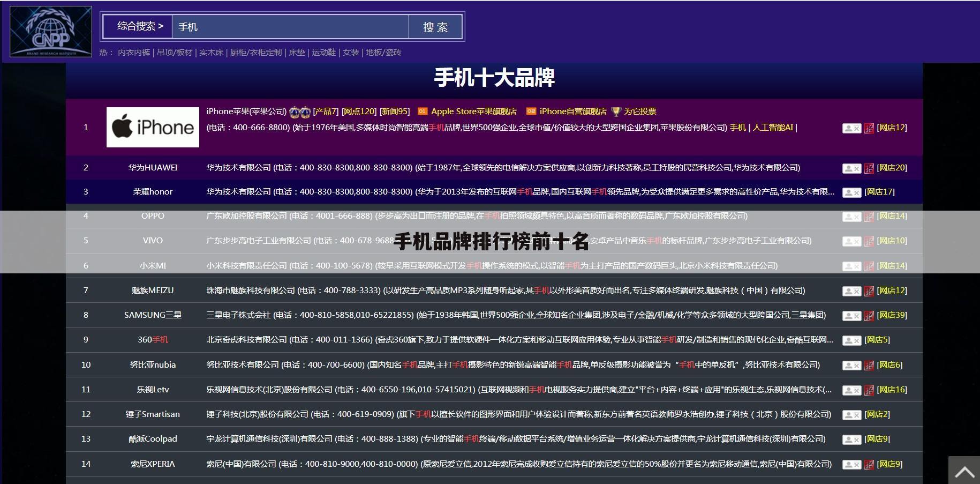Open 乐视Letv brand name

(x=153, y=390)
